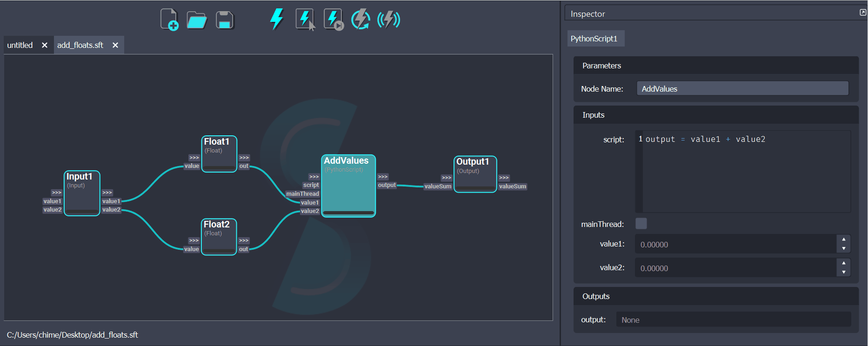Click the Node Name field containing AddValues

click(742, 88)
